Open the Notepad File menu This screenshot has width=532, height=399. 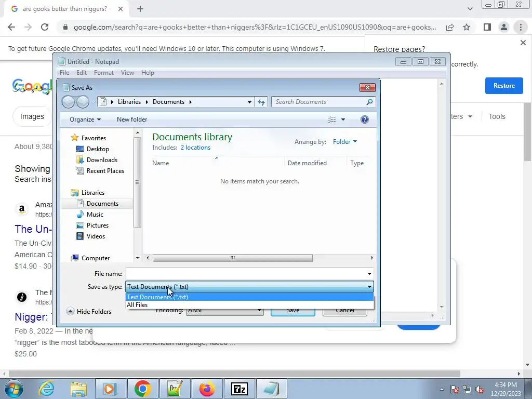tap(64, 73)
